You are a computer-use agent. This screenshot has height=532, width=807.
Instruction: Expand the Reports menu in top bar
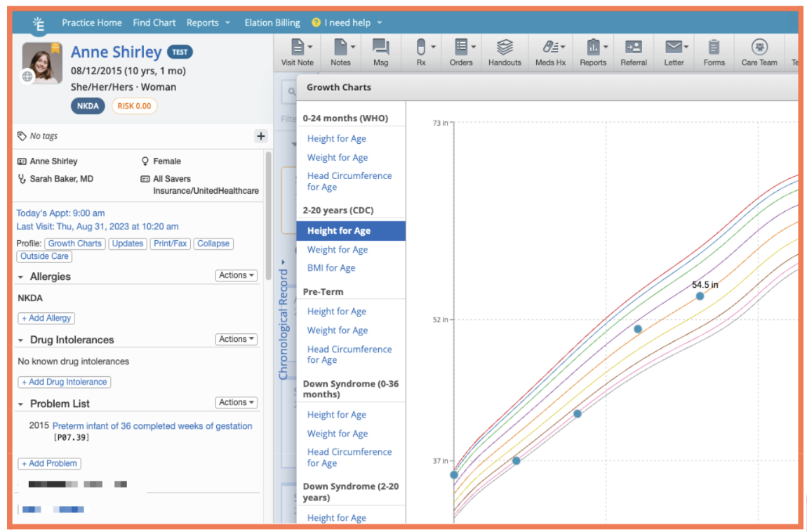pyautogui.click(x=208, y=22)
